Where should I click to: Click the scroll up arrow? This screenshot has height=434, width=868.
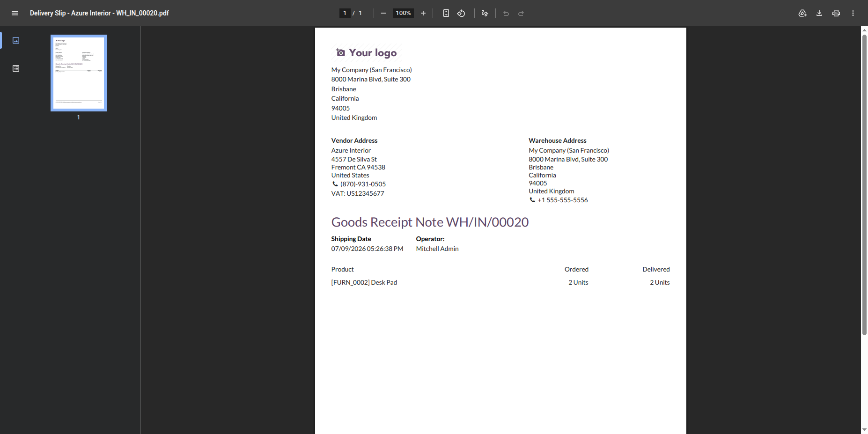(x=864, y=30)
